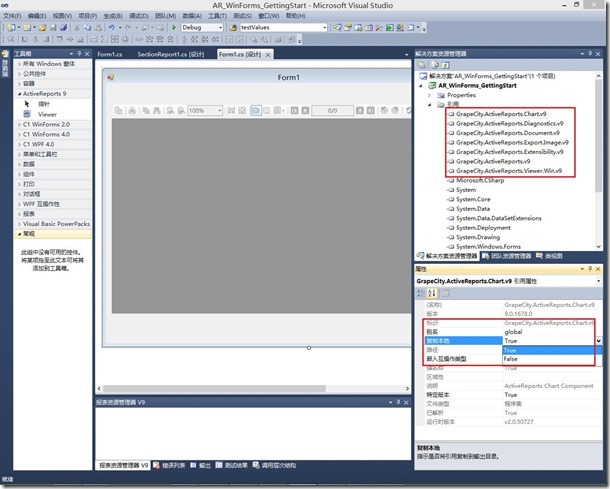Click the Solution Explorer vertical scrollbar
The height and width of the screenshot is (489, 610).
[x=598, y=136]
